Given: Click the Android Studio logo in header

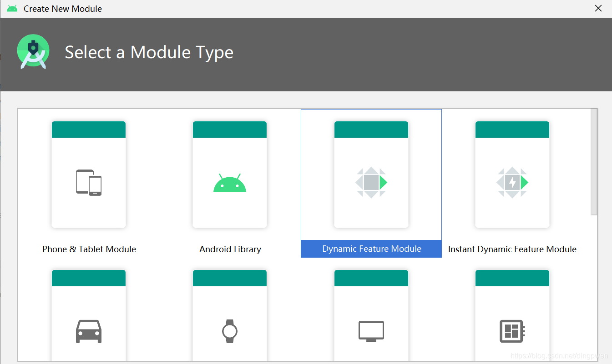Looking at the screenshot, I should [33, 52].
